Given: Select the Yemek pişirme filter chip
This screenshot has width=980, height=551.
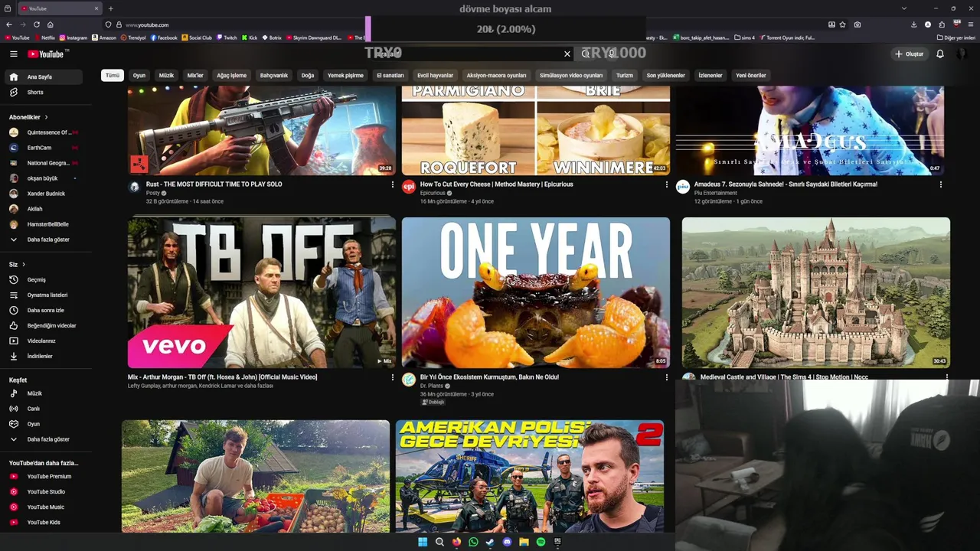Looking at the screenshot, I should [x=345, y=75].
